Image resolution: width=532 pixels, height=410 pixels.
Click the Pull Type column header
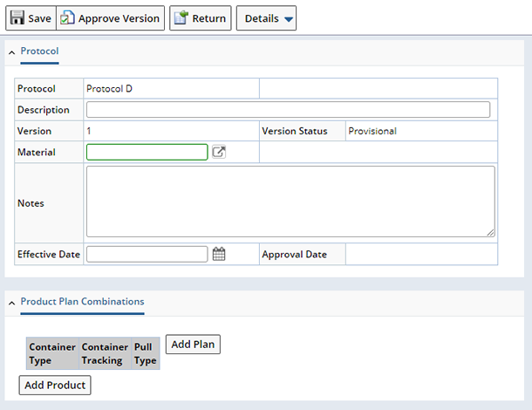[146, 353]
